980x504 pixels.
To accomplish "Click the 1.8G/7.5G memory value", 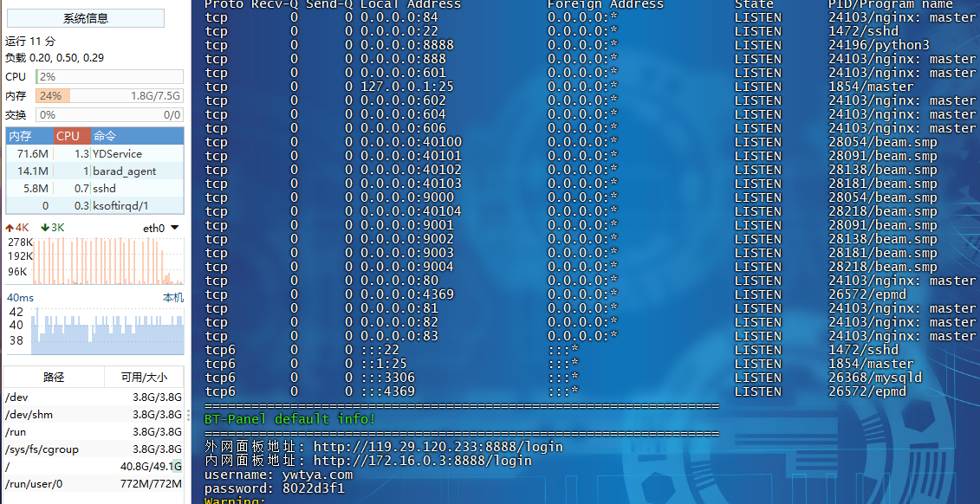I will pos(156,96).
